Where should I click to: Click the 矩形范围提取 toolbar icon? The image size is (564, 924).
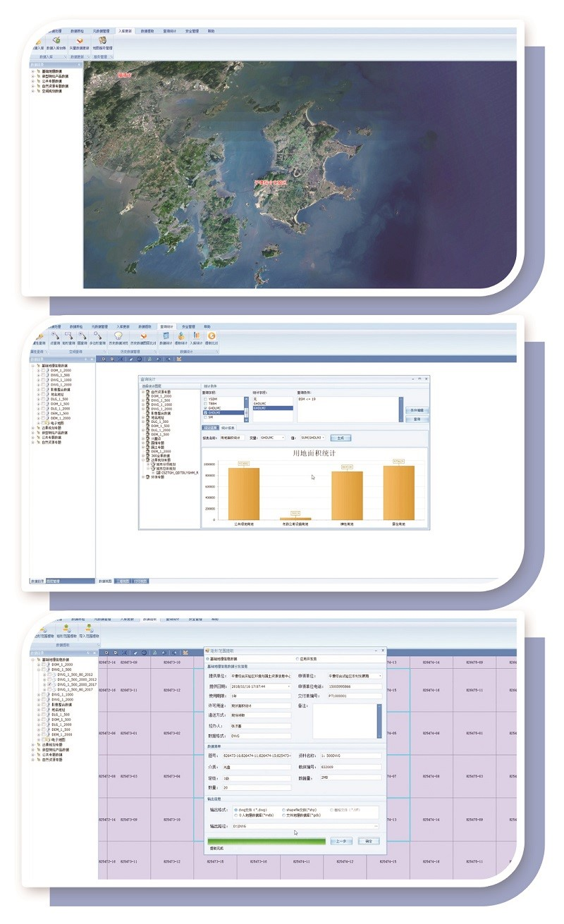[x=66, y=630]
